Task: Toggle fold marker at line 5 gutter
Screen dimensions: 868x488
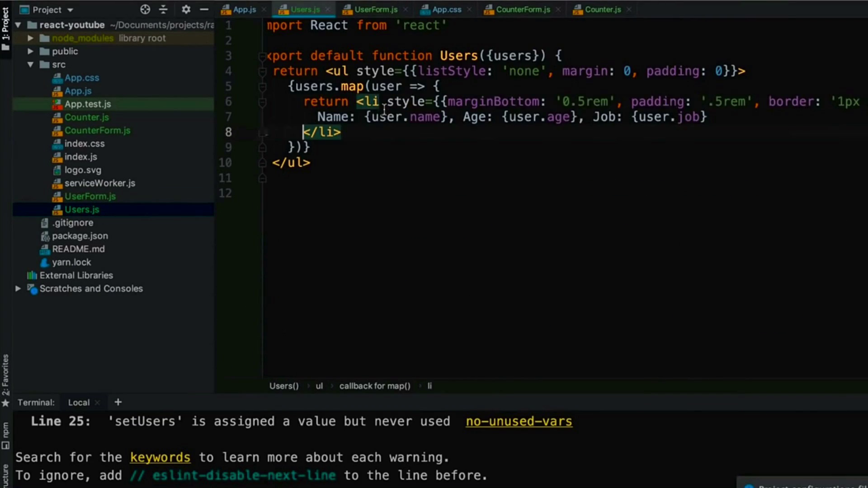Action: (262, 86)
